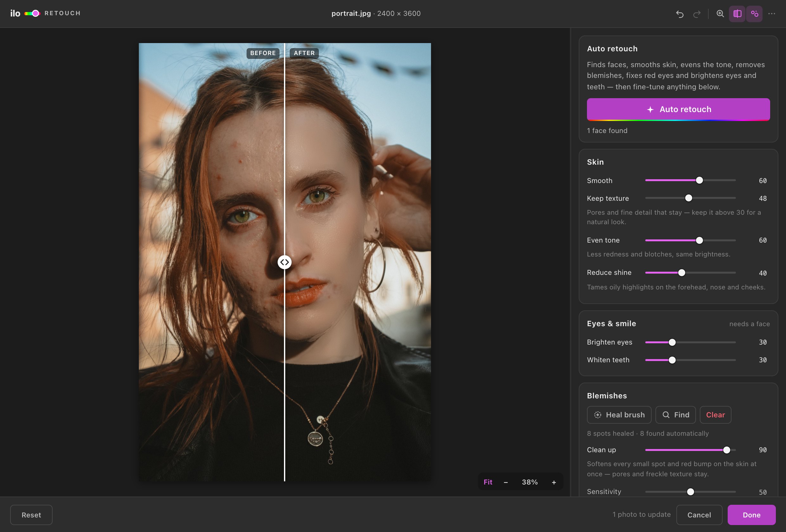Click the RETOUCH header label
This screenshot has width=786, height=532.
click(x=62, y=13)
